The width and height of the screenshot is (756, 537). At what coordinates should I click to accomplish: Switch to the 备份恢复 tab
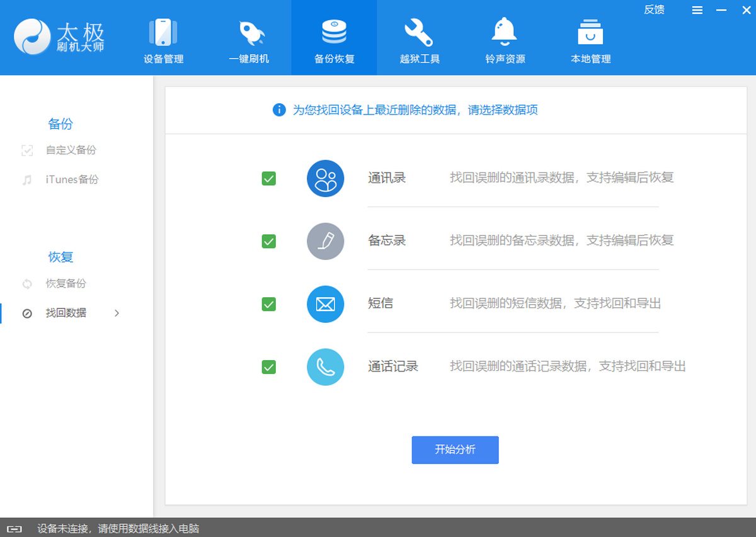pos(334,38)
